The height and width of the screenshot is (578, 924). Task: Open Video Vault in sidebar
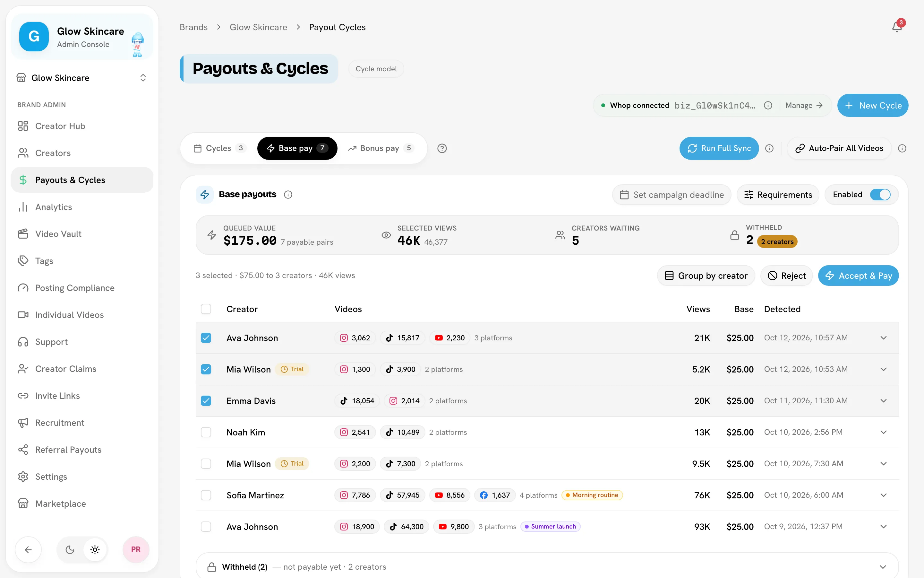(82, 234)
